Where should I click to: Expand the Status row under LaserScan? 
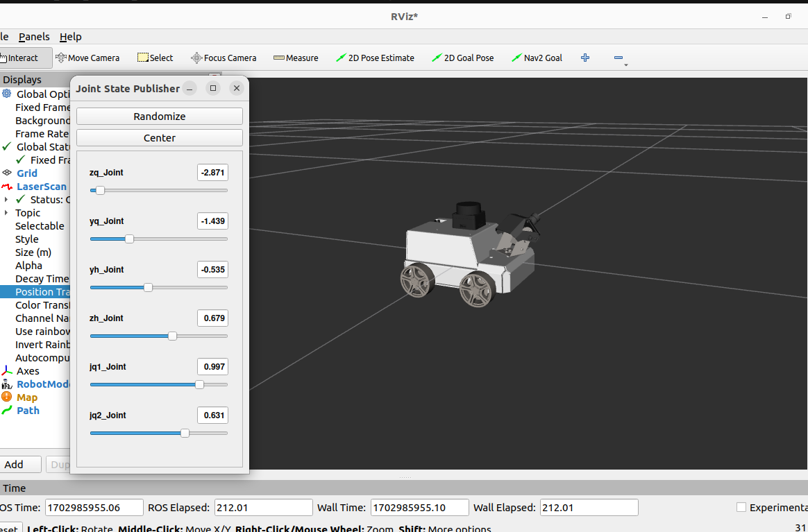click(x=6, y=199)
